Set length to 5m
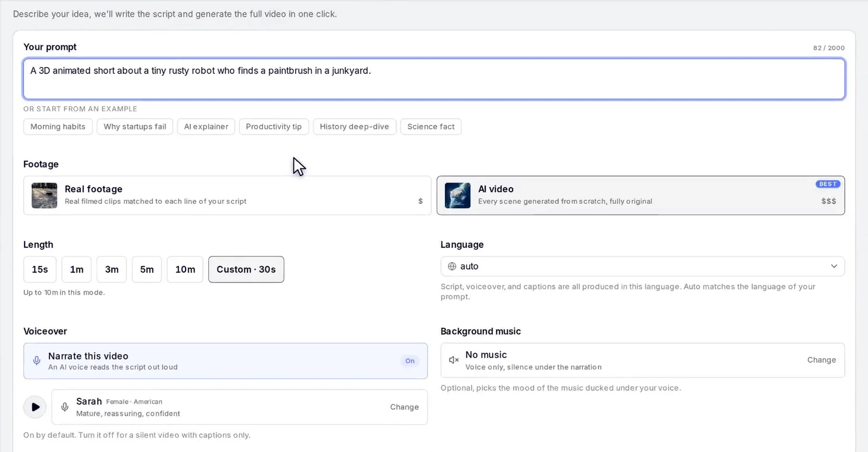Image resolution: width=868 pixels, height=452 pixels. tap(147, 269)
